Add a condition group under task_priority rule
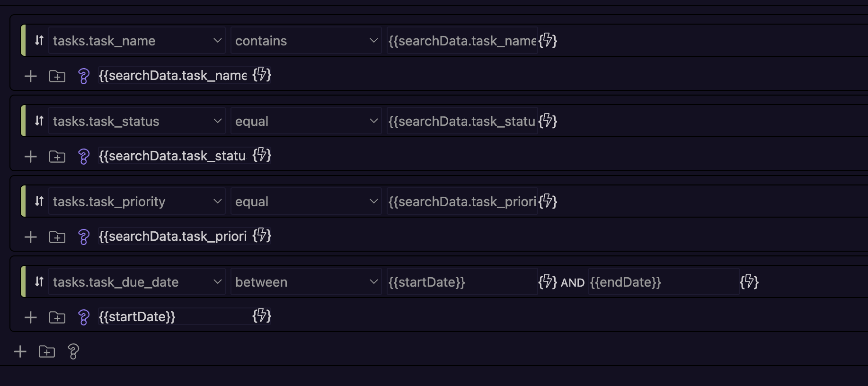The width and height of the screenshot is (868, 386). point(57,237)
